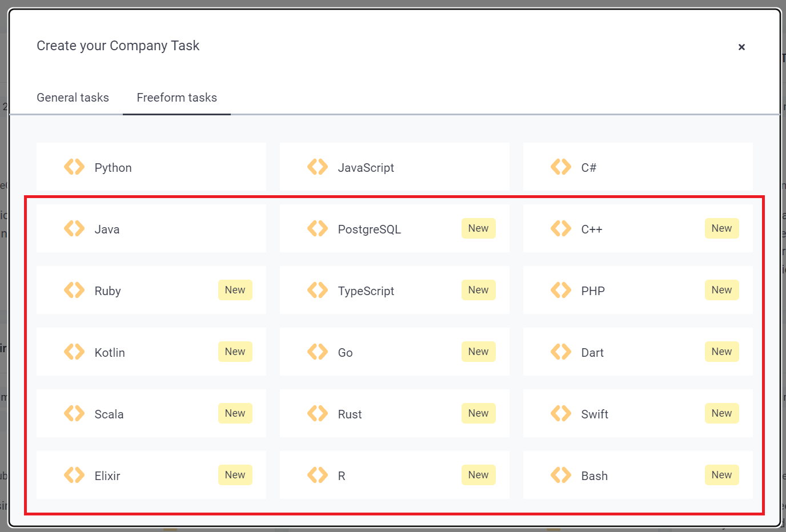
Task: Choose the PHP label text
Action: 593,291
